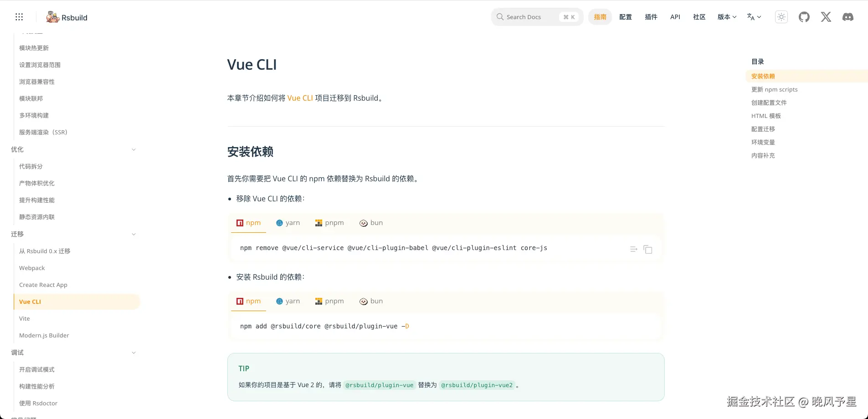
Task: Select the API nav item
Action: point(675,17)
